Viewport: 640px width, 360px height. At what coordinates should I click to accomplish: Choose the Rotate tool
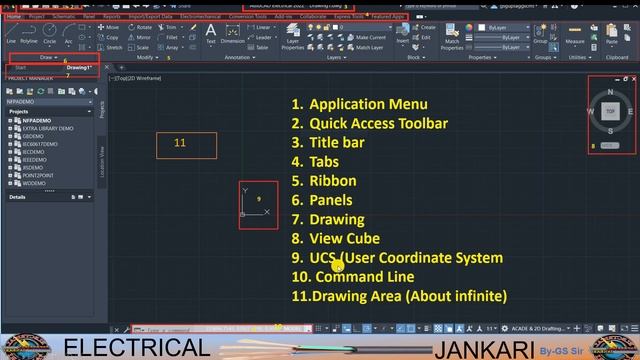coord(140,27)
